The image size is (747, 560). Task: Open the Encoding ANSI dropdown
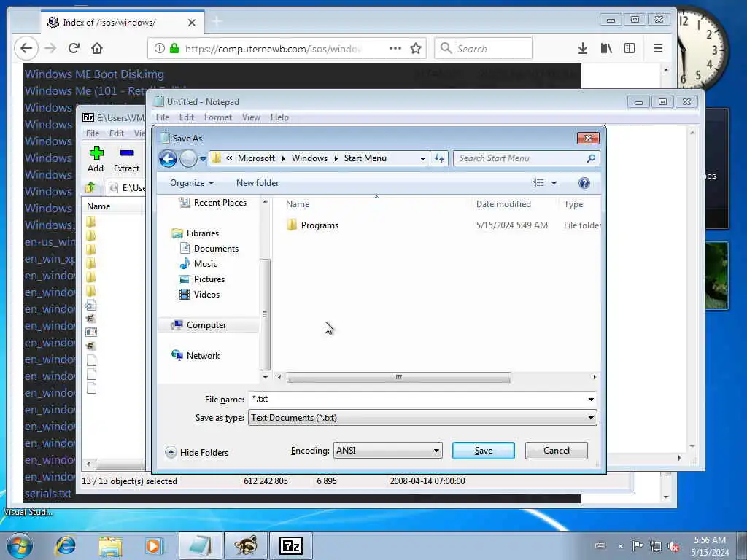point(388,451)
